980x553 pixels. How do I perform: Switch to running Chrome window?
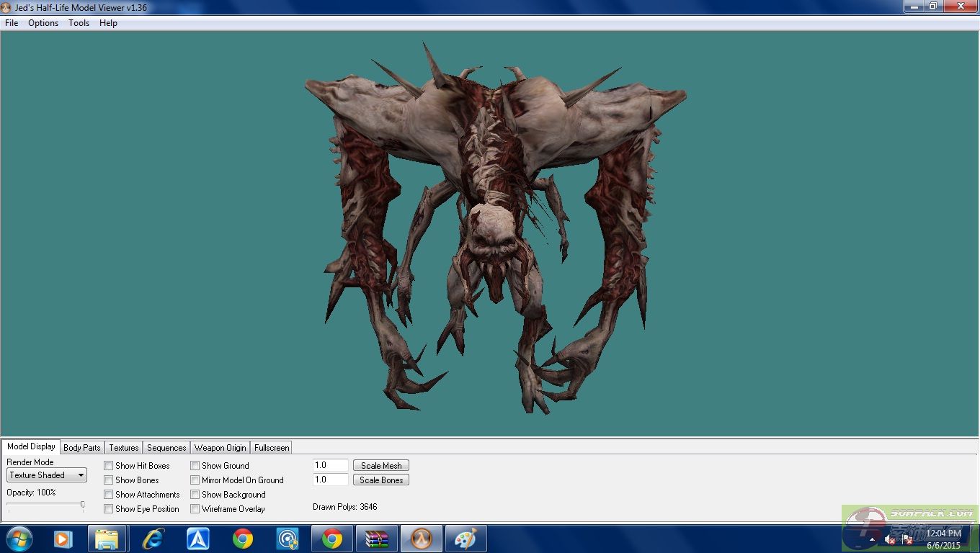pos(332,539)
